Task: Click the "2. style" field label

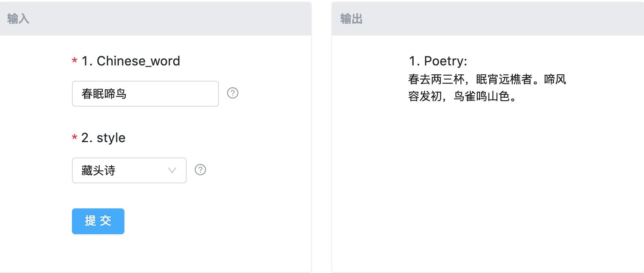Action: [103, 138]
